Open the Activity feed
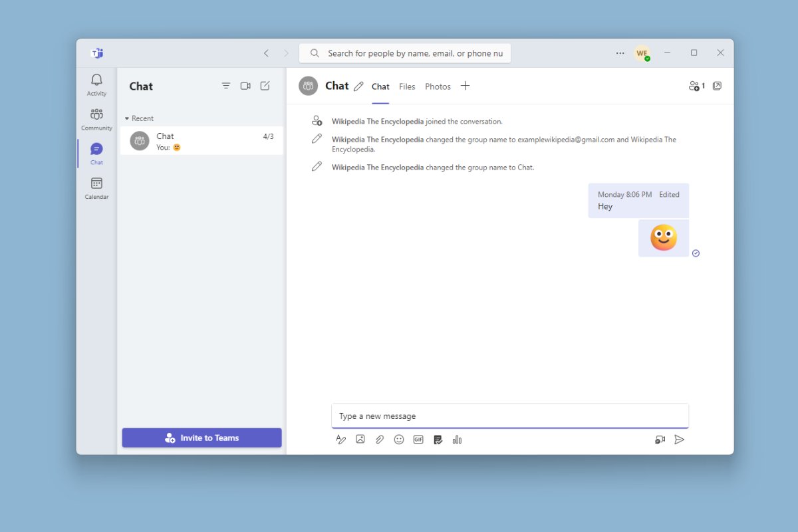This screenshot has height=532, width=798. [96, 84]
